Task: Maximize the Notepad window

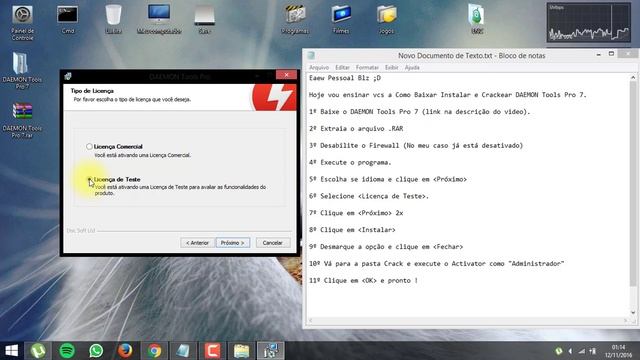Action: [611, 54]
